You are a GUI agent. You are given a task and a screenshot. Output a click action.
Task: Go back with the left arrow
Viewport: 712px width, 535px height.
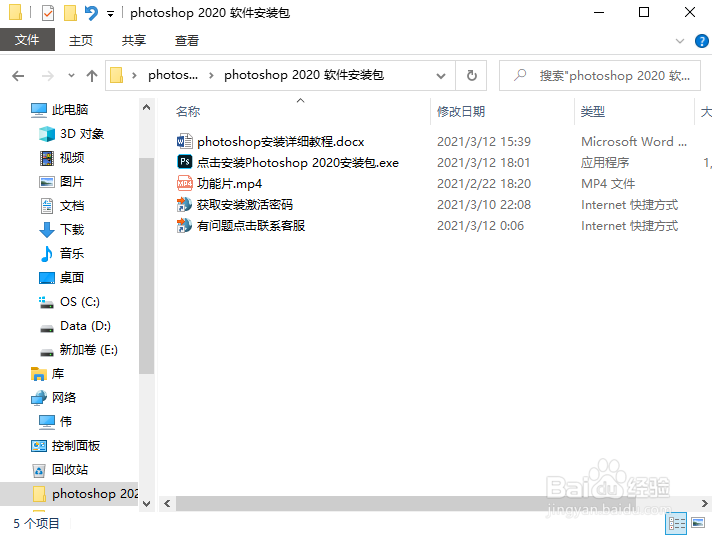18,75
